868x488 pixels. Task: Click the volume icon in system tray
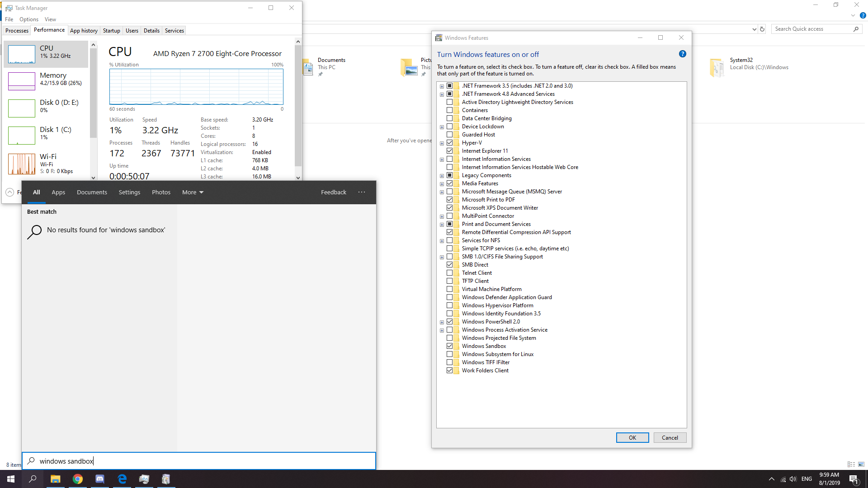tap(793, 479)
